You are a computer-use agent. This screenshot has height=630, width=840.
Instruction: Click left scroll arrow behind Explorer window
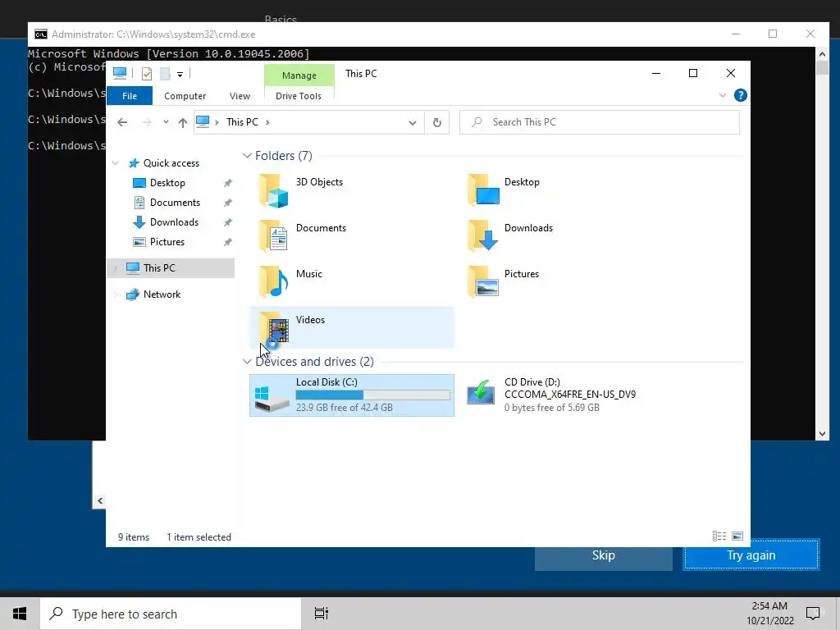pos(99,501)
